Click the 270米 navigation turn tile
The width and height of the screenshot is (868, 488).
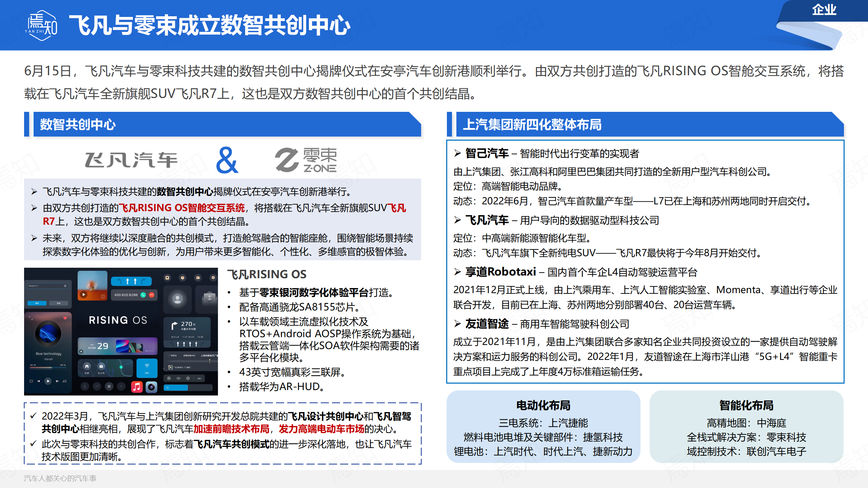pos(187,332)
